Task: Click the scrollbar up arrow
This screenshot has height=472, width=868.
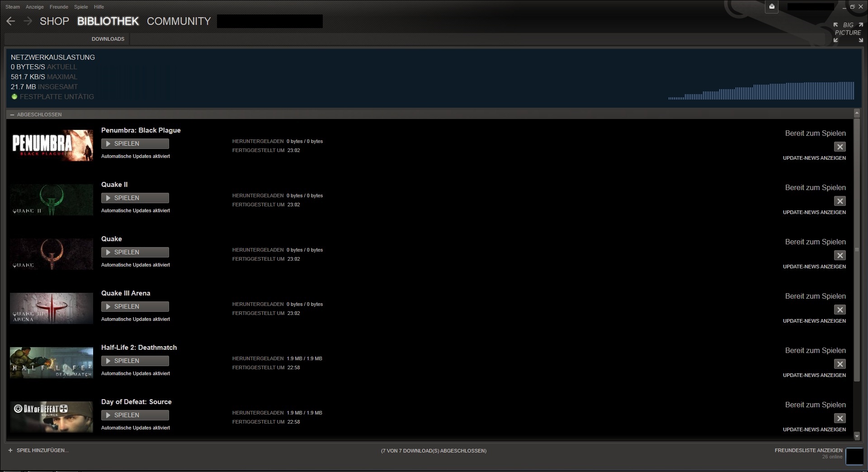Action: click(x=857, y=113)
